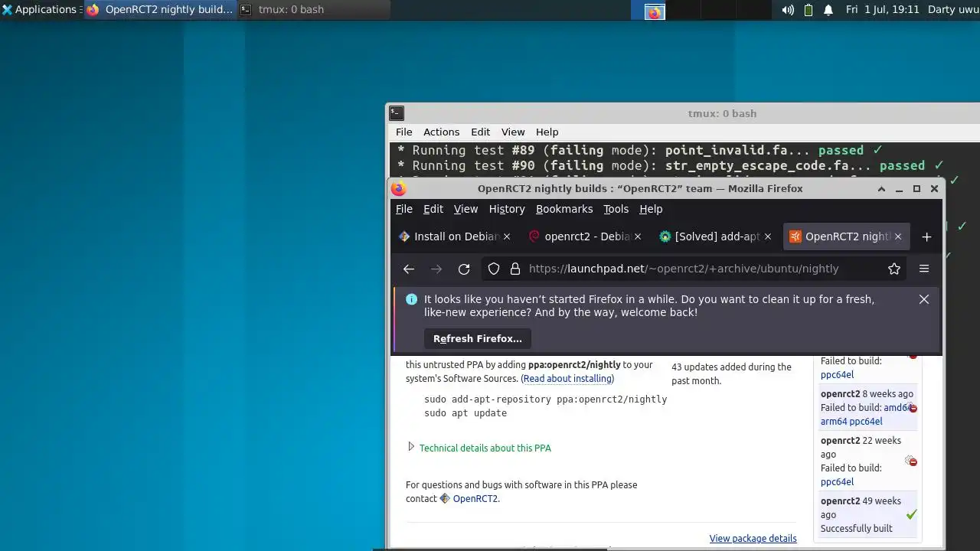Viewport: 980px width, 551px height.
Task: Open Firefox History menu
Action: point(507,209)
